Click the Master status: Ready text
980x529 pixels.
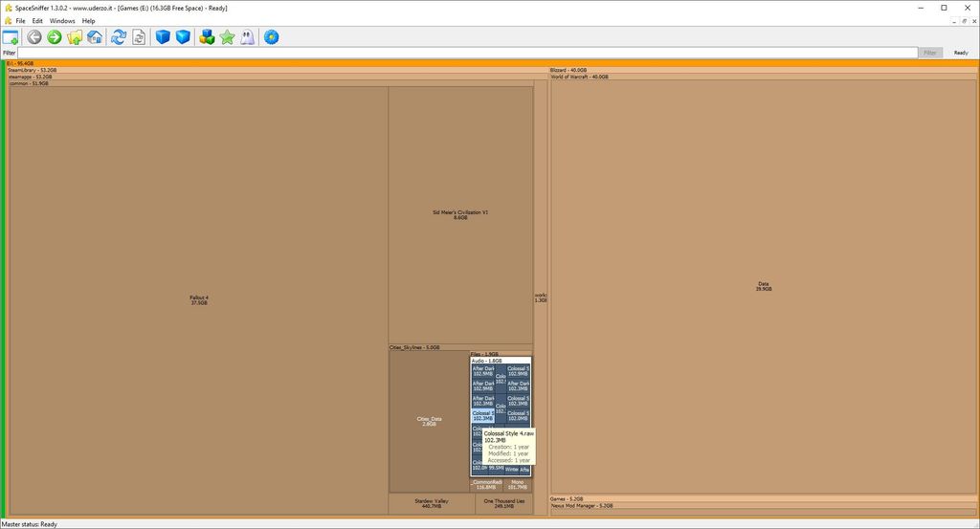(30, 524)
